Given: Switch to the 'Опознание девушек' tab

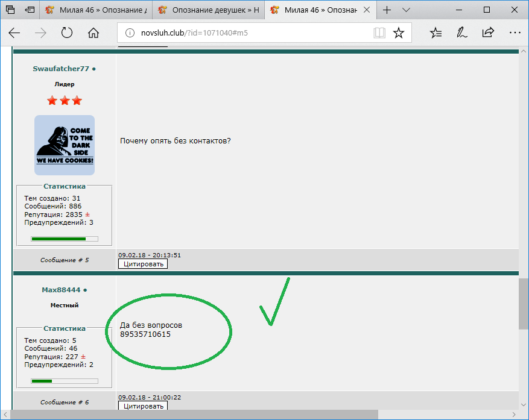Looking at the screenshot, I should 208,10.
